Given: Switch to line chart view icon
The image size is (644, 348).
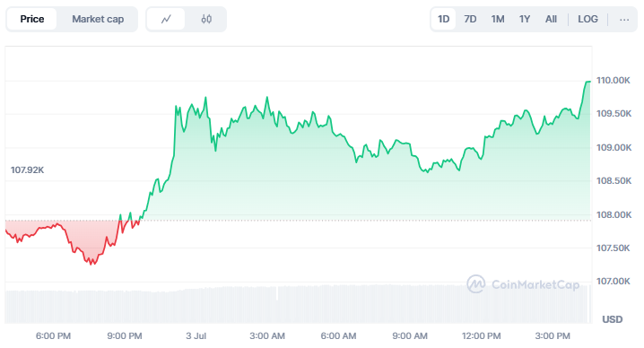Looking at the screenshot, I should tap(166, 20).
